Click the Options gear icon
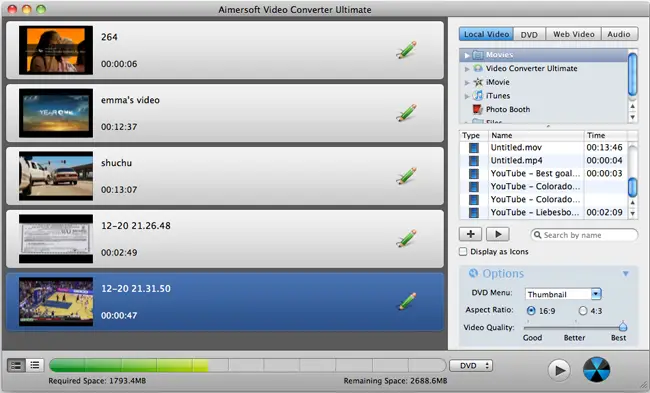Viewport: 650px width, 393px height. 473,273
